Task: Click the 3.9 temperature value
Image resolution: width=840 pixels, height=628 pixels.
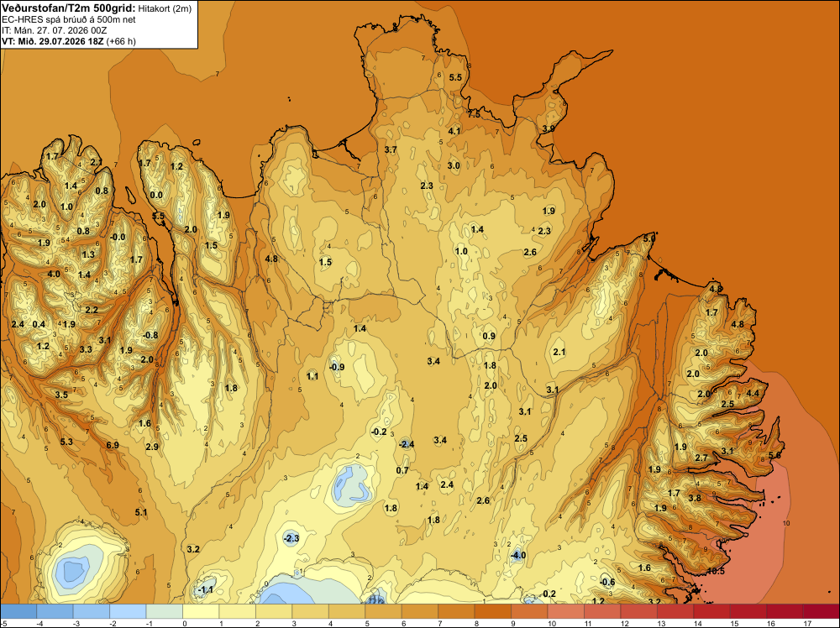Action: (548, 128)
